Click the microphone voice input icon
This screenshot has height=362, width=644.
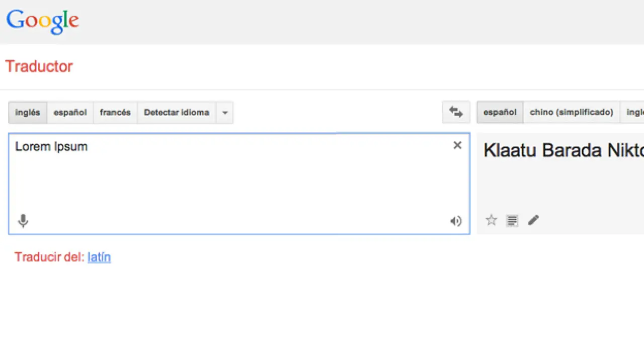pyautogui.click(x=23, y=221)
